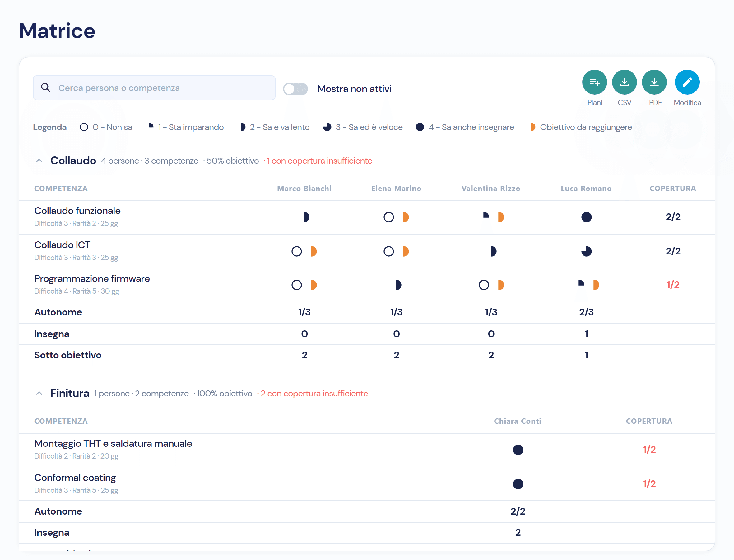The height and width of the screenshot is (560, 734).
Task: Click Valentina Rizzo's Collaudo funzionale orange target
Action: [501, 217]
